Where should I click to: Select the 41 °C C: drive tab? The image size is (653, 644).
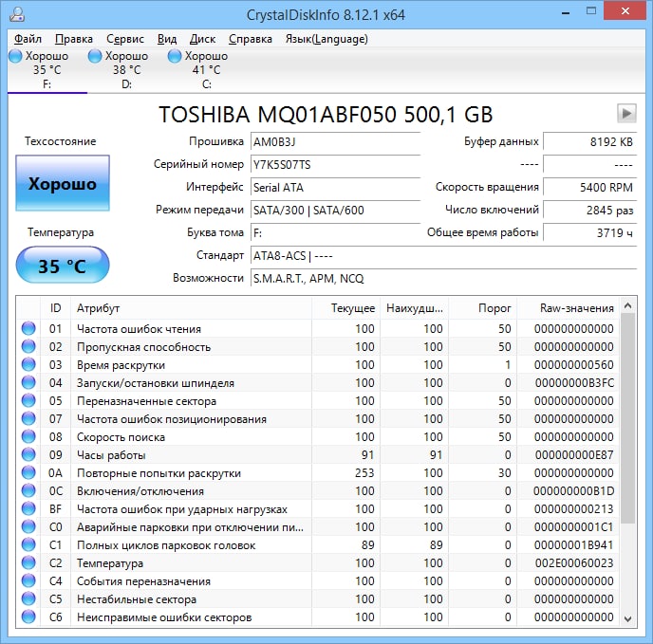[x=206, y=69]
